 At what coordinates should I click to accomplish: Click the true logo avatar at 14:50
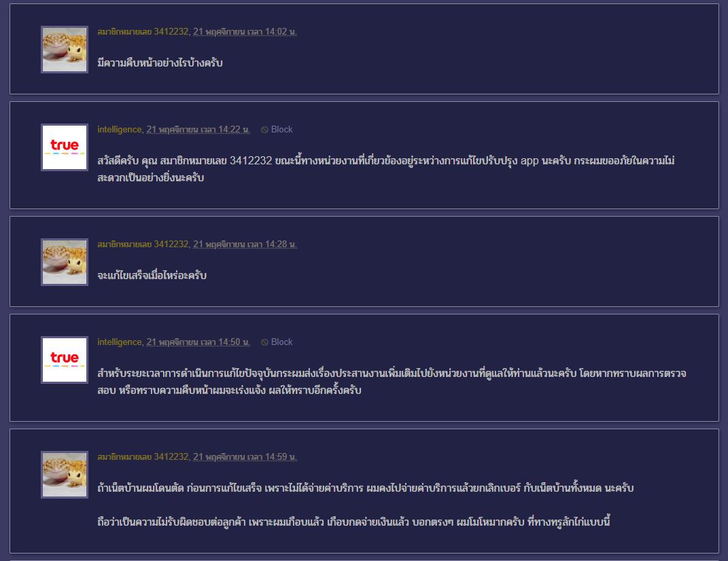click(x=65, y=359)
